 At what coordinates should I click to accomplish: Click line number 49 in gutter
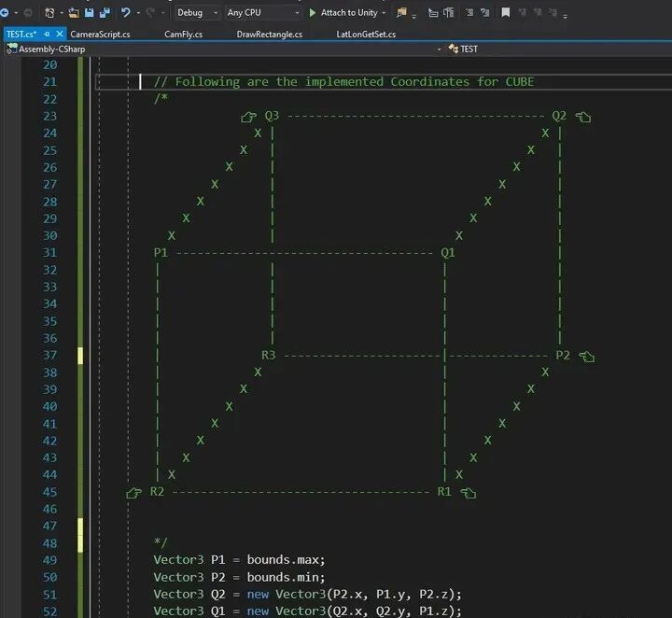[49, 560]
